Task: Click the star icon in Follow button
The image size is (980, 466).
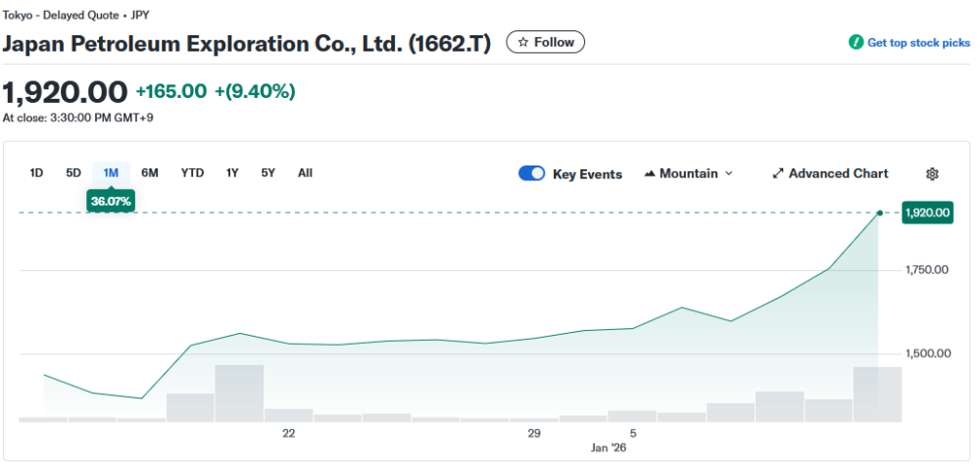Action: (523, 42)
